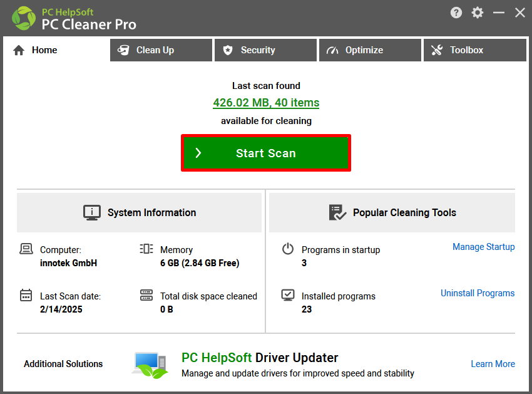Image resolution: width=532 pixels, height=394 pixels.
Task: Select the 6 GB (2.84 GB Free) value
Action: (200, 263)
